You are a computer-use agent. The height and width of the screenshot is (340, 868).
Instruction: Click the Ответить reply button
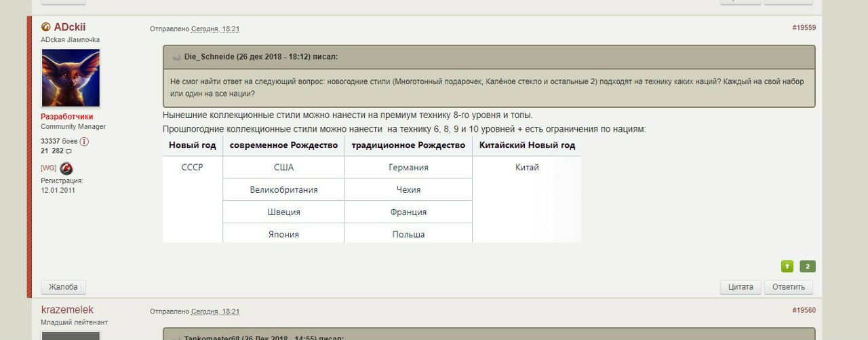[x=788, y=287]
